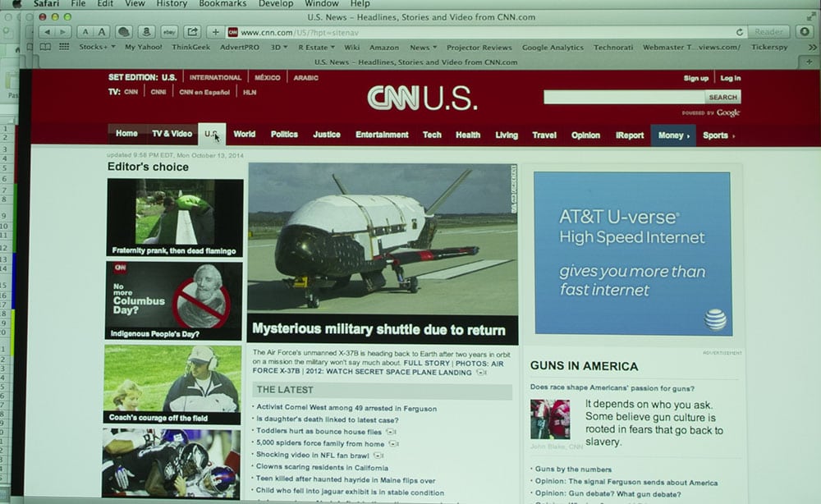Expand the Stocks+ bookmarks folder
821x504 pixels.
[x=97, y=47]
